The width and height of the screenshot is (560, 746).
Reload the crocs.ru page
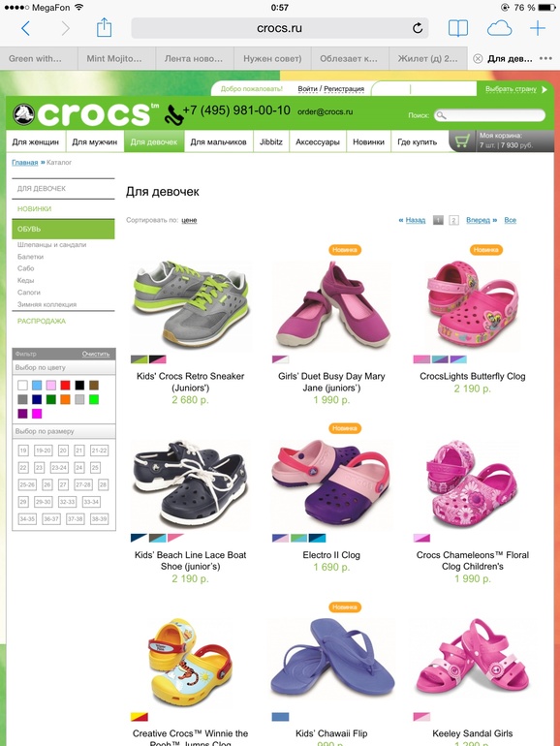click(418, 28)
